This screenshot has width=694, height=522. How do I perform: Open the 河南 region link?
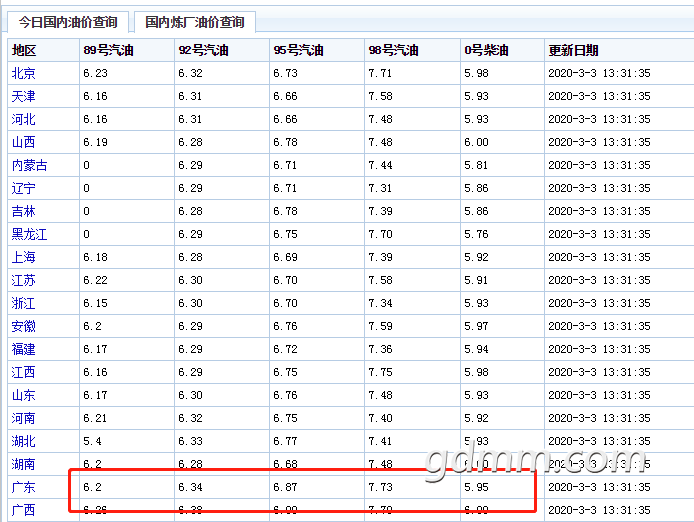pyautogui.click(x=23, y=418)
